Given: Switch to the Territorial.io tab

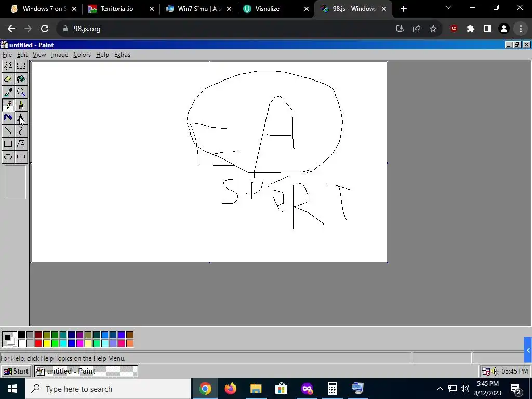Looking at the screenshot, I should pyautogui.click(x=117, y=9).
